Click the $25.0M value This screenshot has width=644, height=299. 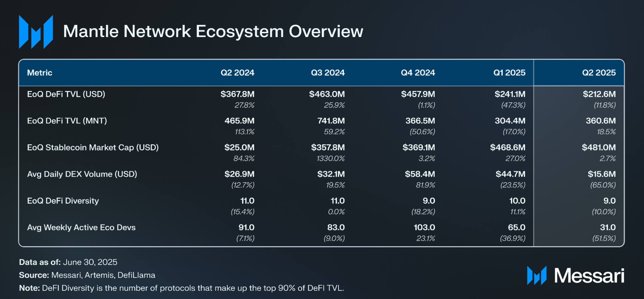click(239, 148)
